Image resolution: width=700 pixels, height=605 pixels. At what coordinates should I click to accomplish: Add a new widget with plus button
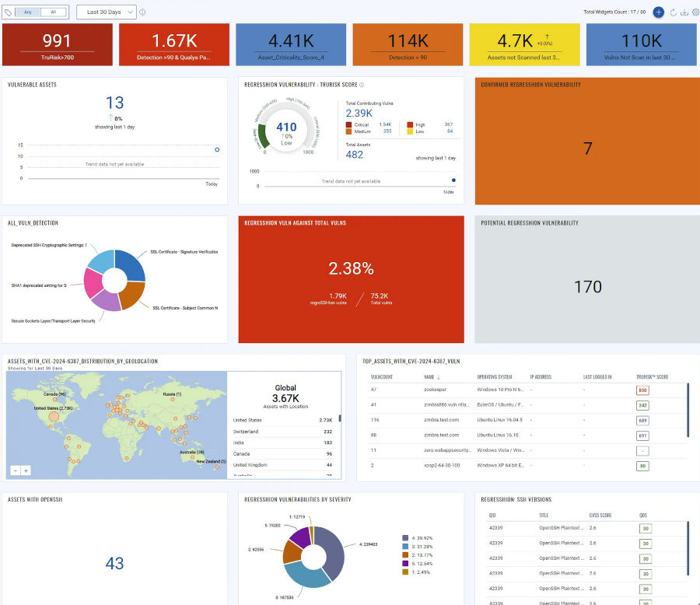(x=659, y=12)
